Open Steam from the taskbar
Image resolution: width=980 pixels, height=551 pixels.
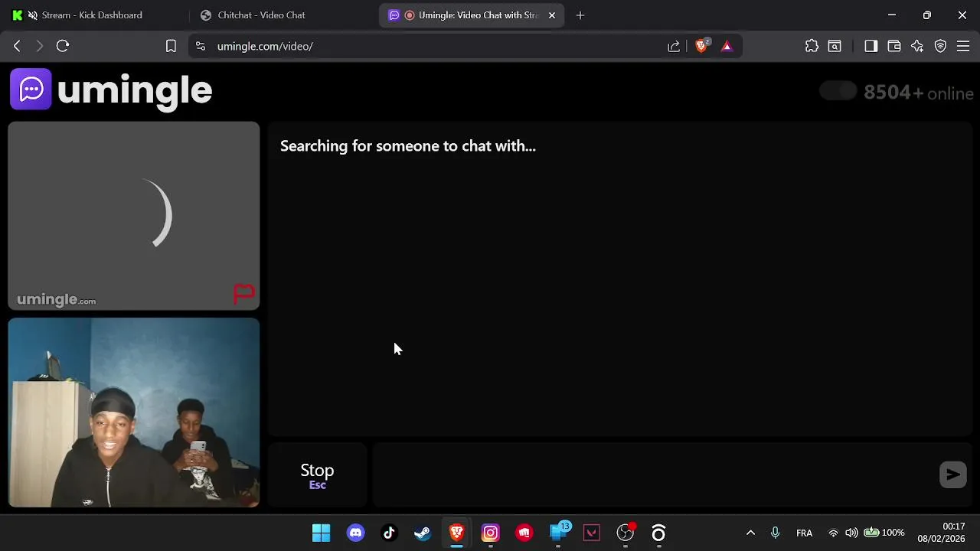(x=423, y=533)
